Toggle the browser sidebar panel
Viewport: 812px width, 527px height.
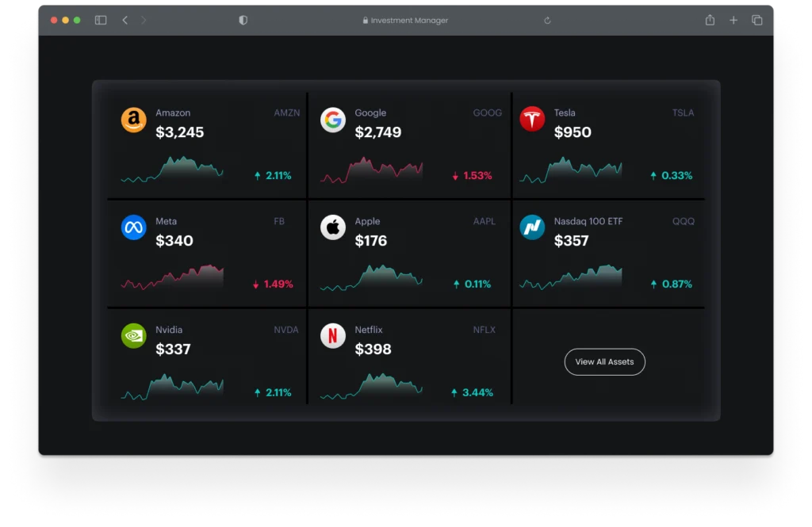[x=101, y=20]
